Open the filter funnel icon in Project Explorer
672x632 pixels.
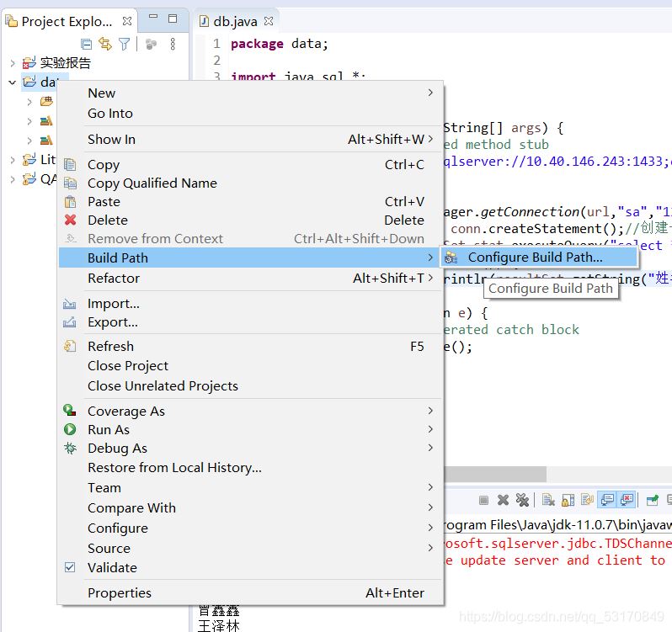125,44
